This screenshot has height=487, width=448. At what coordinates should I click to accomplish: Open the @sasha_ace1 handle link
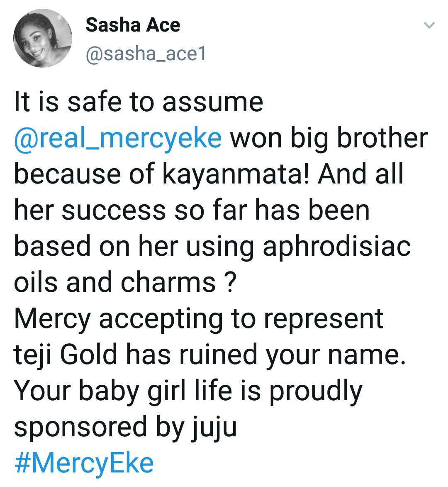click(145, 54)
